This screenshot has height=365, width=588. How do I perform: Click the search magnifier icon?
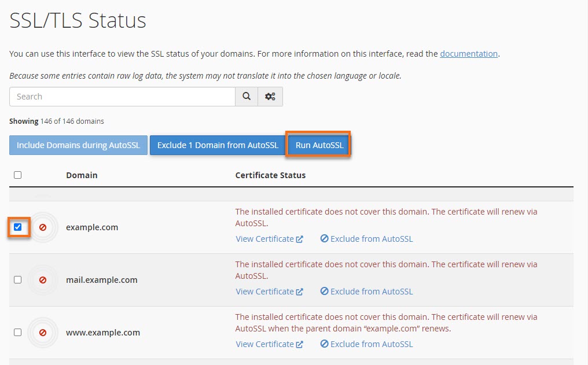[x=246, y=96]
